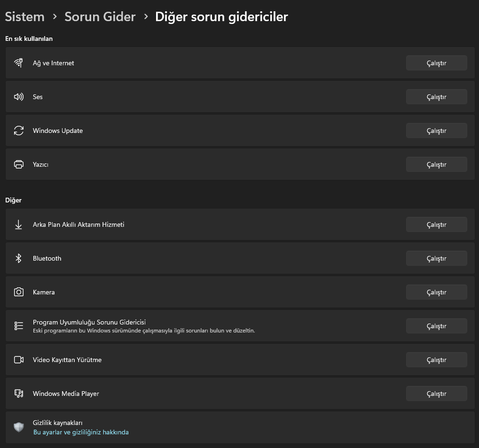Click the Kamera camera icon
479x448 pixels.
tap(19, 292)
